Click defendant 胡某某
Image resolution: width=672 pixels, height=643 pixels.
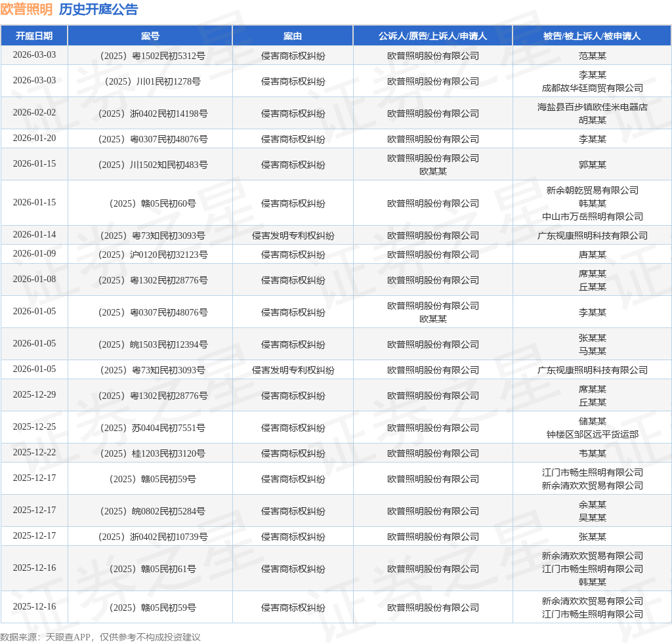coord(593,120)
